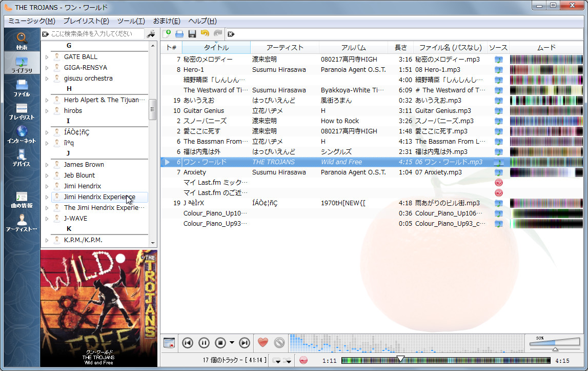Save the playlist with the floppy disk icon

tap(192, 34)
